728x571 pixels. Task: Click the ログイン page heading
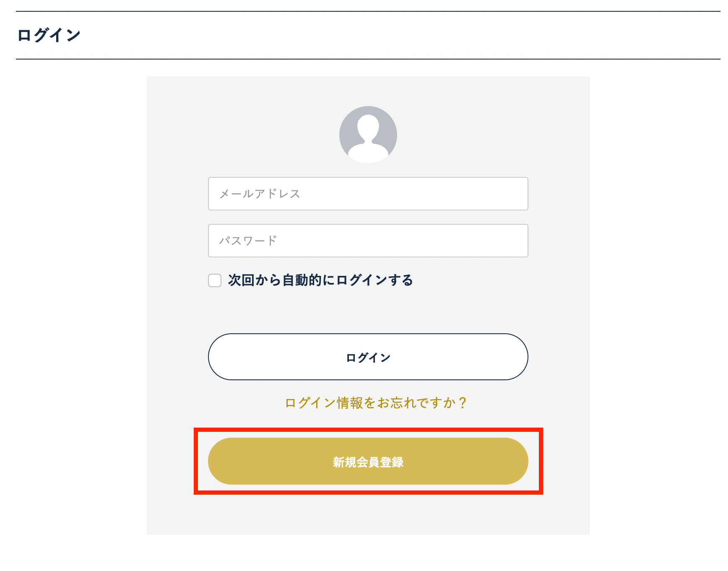click(x=49, y=35)
